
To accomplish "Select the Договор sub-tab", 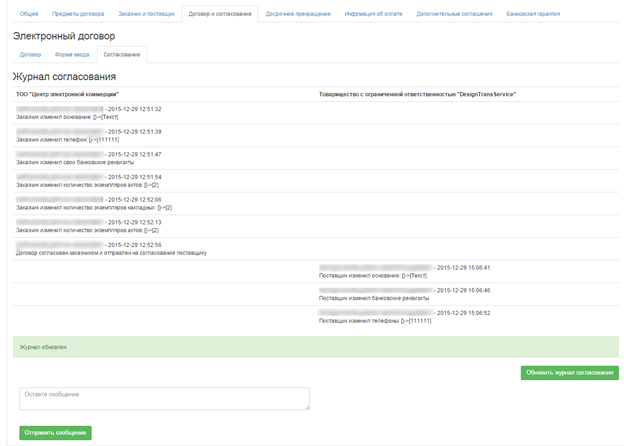I will click(30, 54).
